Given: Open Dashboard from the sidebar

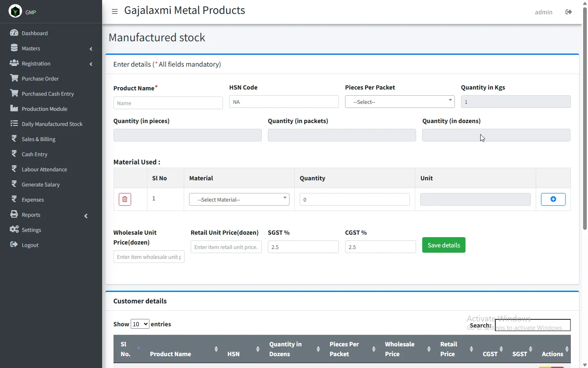Looking at the screenshot, I should pyautogui.click(x=35, y=33).
